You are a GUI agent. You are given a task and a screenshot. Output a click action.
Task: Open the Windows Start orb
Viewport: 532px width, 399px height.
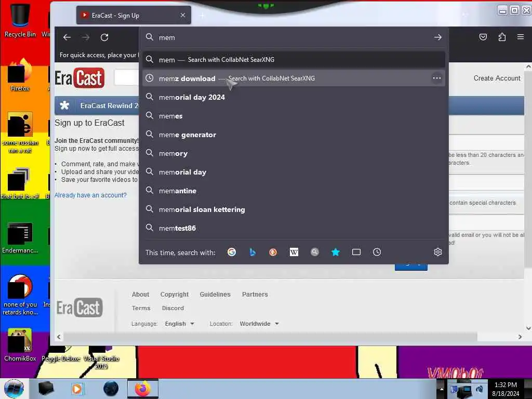[x=14, y=389]
